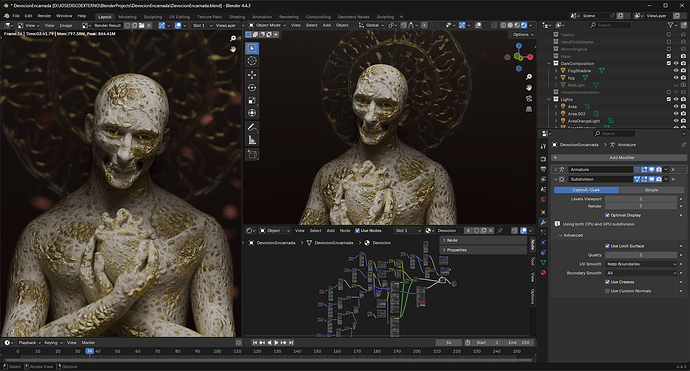Hide the DarkComposition collection in viewport
Viewport: 690px width, 371px height.
coord(676,63)
